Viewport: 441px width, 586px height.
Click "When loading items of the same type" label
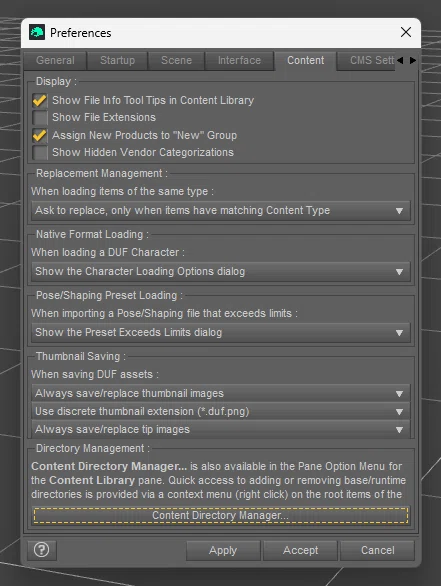pos(123,192)
